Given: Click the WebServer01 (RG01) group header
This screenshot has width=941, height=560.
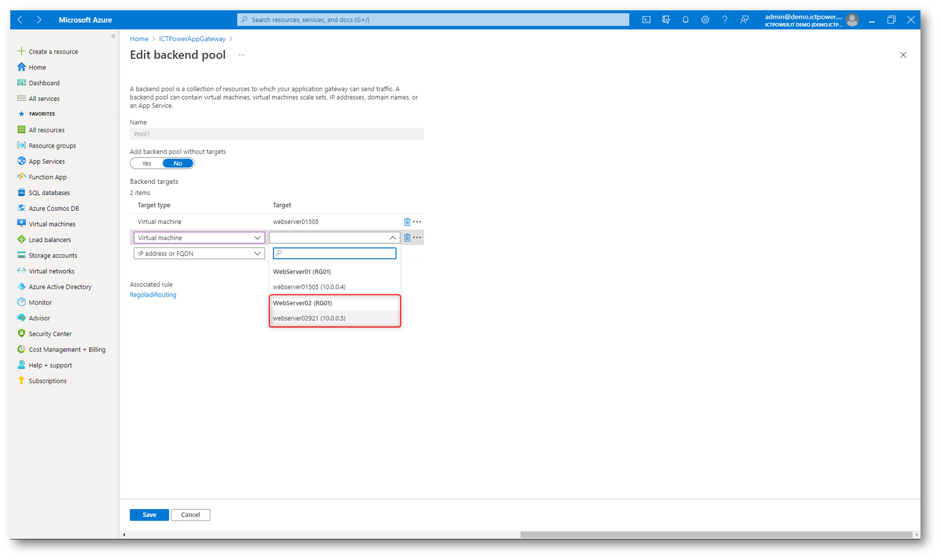Looking at the screenshot, I should tap(302, 272).
